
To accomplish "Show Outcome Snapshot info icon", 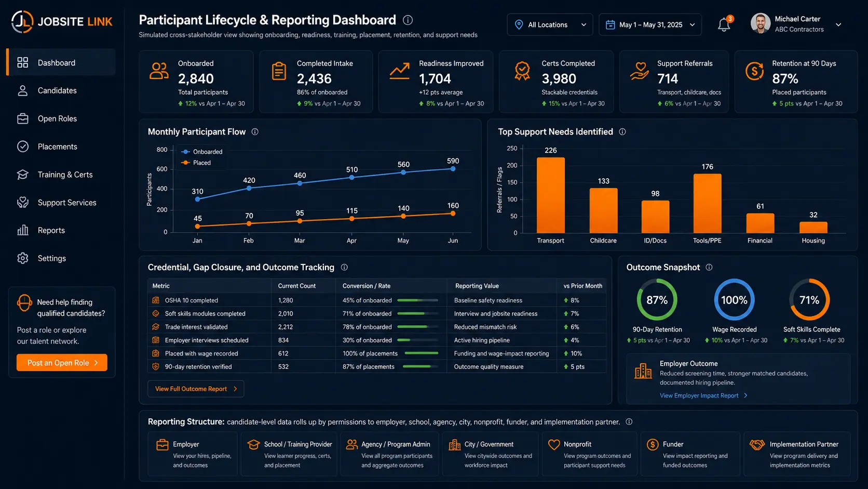I will [709, 267].
